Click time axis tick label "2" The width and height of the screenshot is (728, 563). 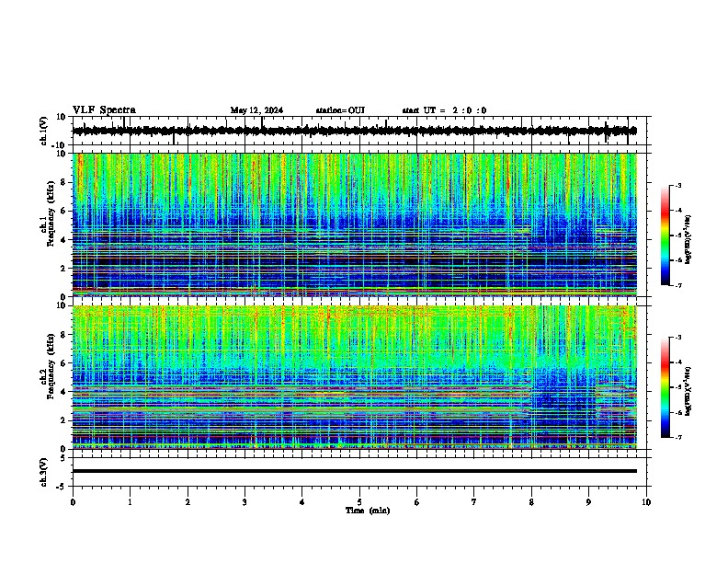click(188, 502)
